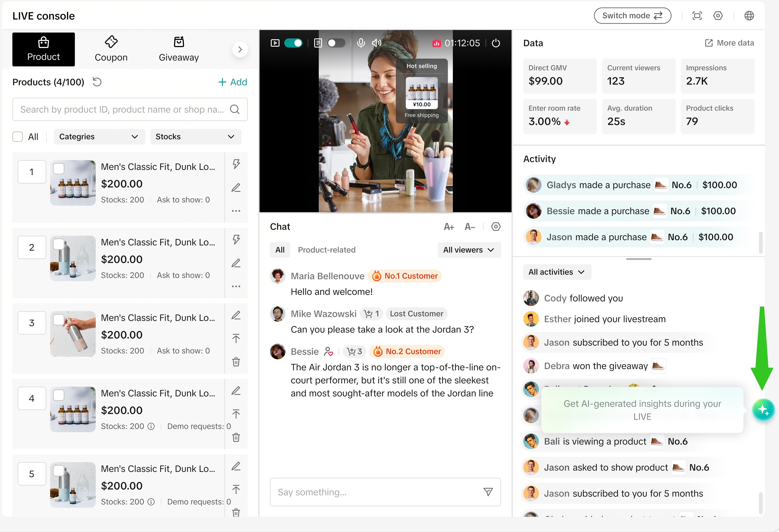Open more options for product 1
The width and height of the screenshot is (779, 532).
tap(236, 211)
